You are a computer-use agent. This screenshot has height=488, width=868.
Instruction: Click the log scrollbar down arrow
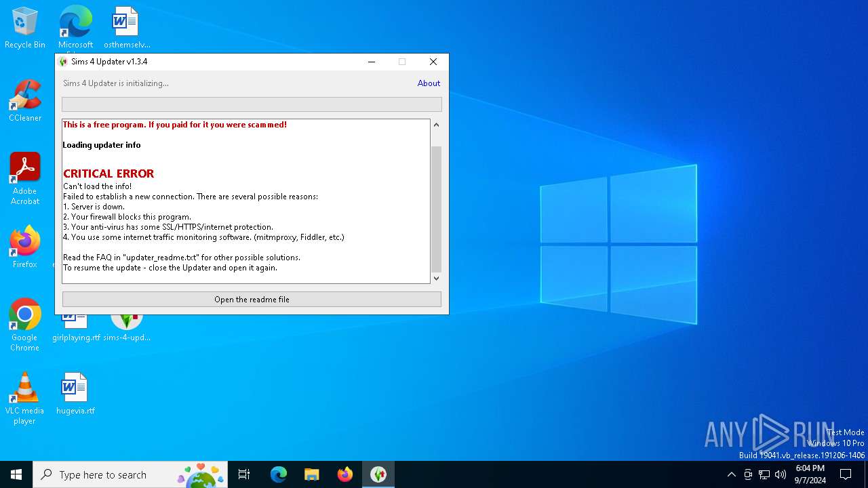point(436,278)
